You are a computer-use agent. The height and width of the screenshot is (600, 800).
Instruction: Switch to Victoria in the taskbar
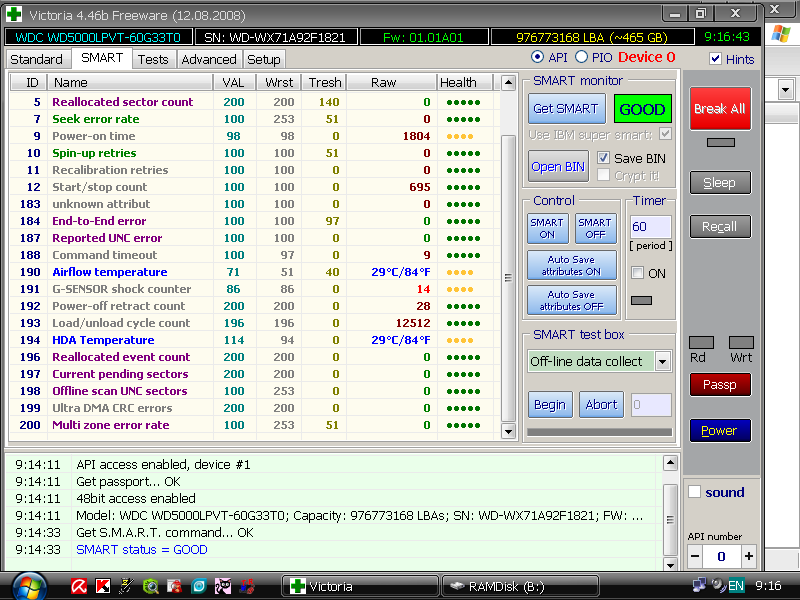tap(360, 586)
